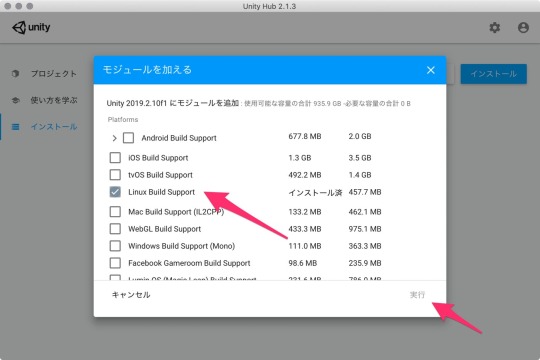This screenshot has width=540, height=360.
Task: Enable iOS Build Support checkbox
Action: [115, 158]
